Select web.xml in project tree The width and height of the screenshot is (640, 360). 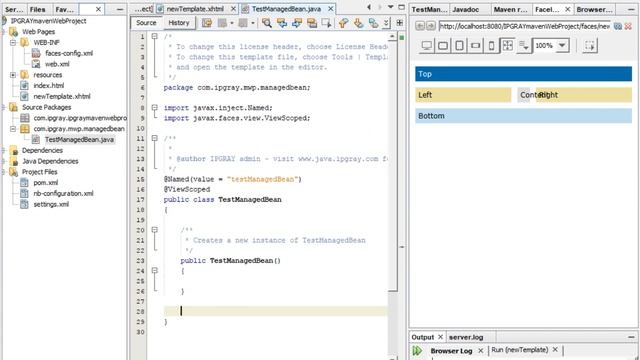point(57,64)
